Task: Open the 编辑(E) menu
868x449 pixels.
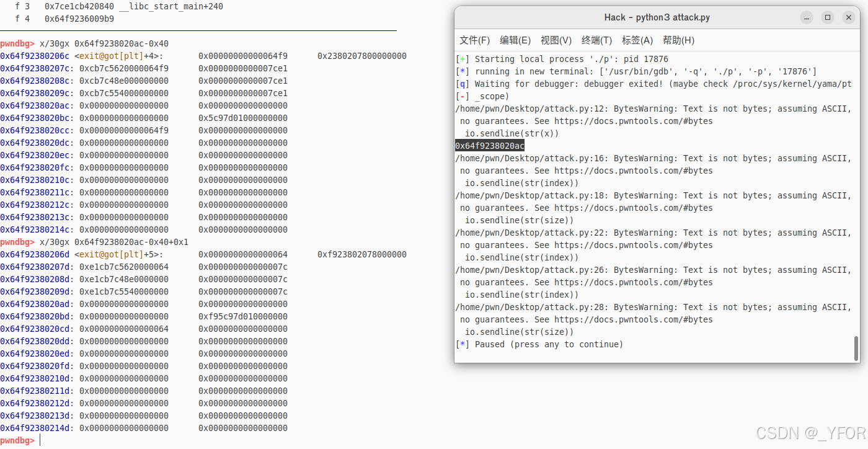Action: point(515,40)
